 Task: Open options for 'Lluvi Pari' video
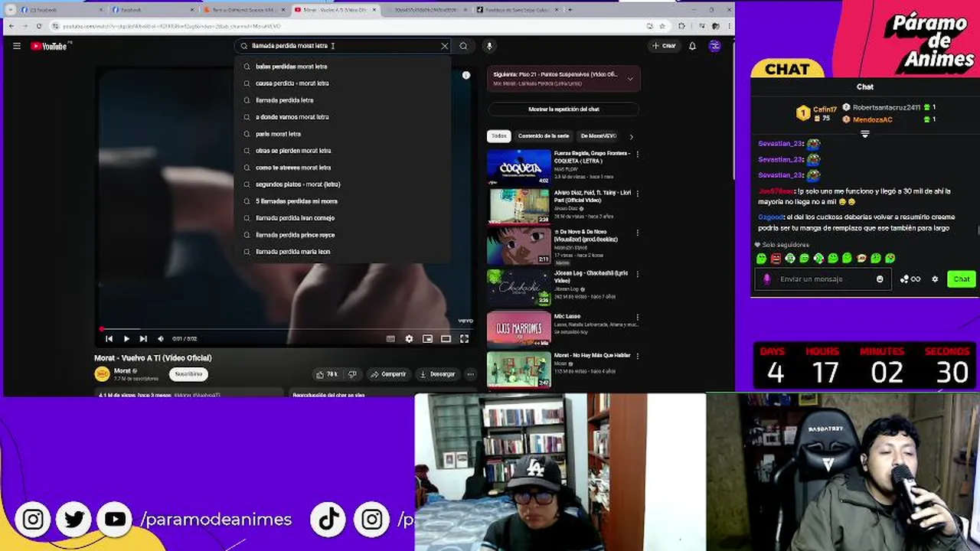pos(637,194)
